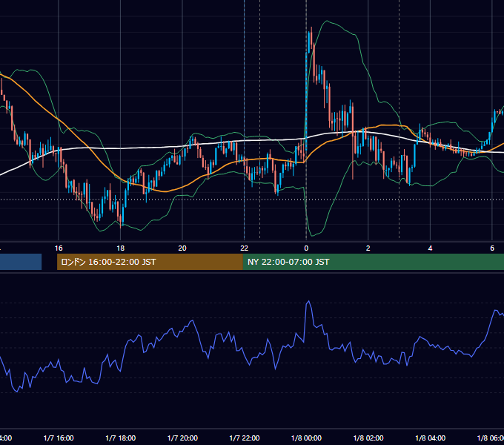
Task: Click the 1/8 04:00 time axis label
Action: point(431,438)
